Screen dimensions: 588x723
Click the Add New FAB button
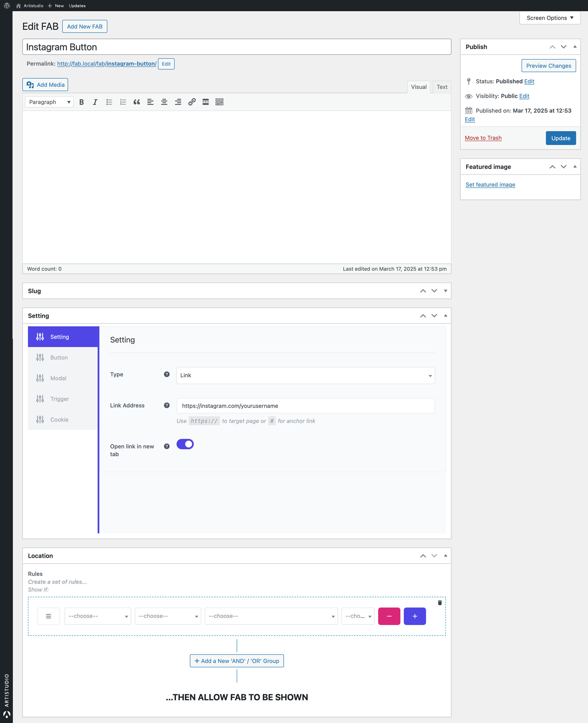coord(85,26)
